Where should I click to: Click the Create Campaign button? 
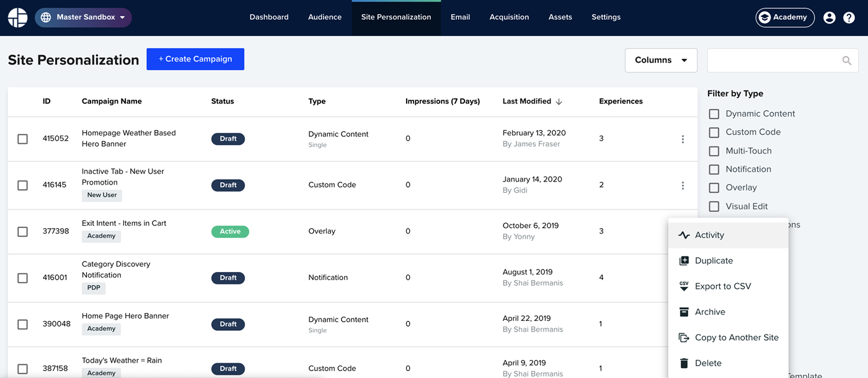tap(195, 59)
